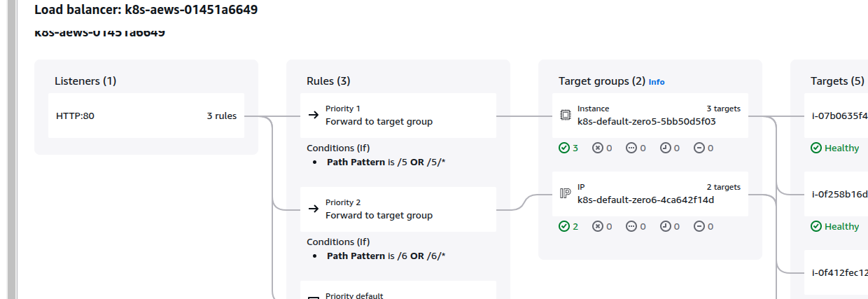The width and height of the screenshot is (868, 299).
Task: Click healthy count icon under zero5 target group
Action: [564, 148]
